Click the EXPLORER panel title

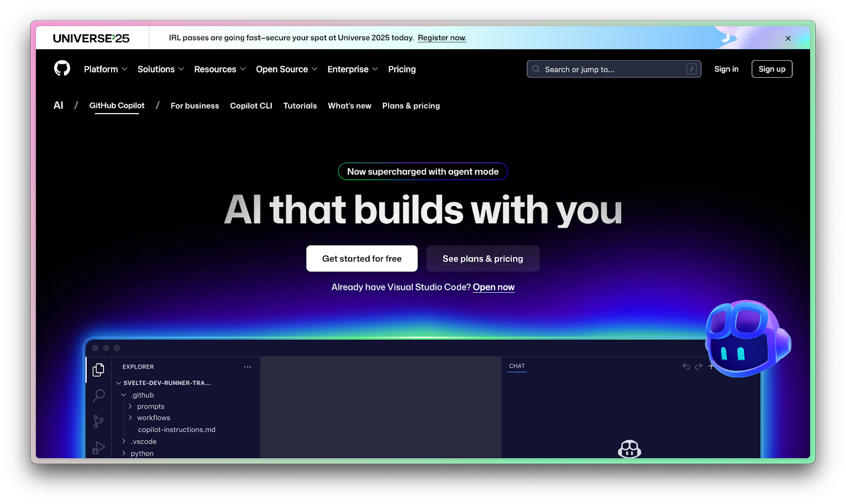138,367
